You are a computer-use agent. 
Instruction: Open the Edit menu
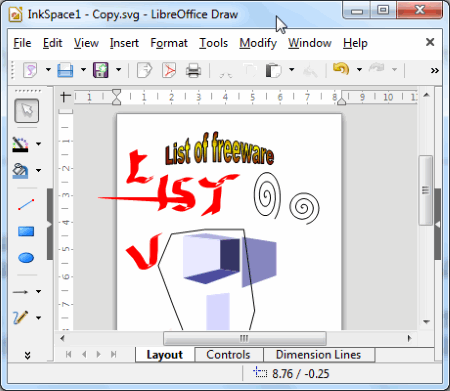tap(53, 43)
